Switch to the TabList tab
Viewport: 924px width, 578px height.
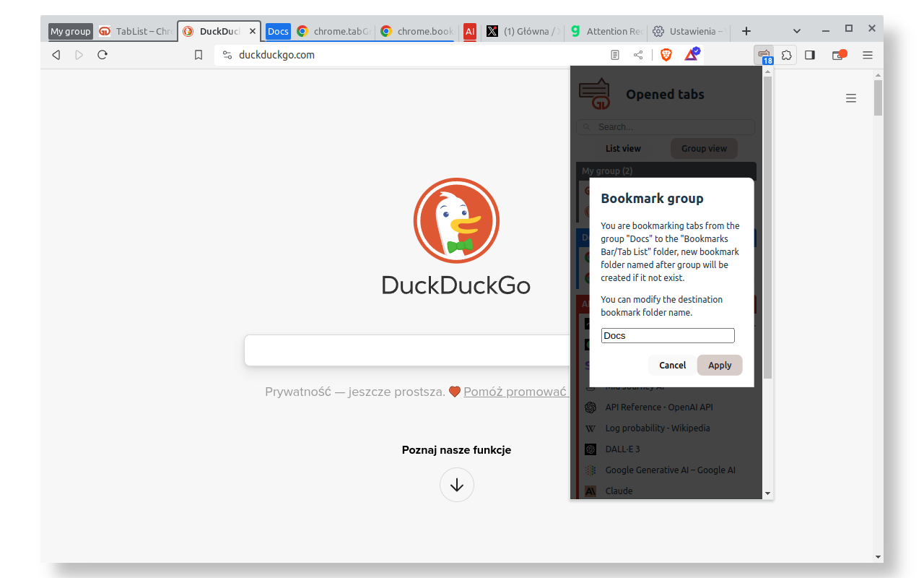136,31
